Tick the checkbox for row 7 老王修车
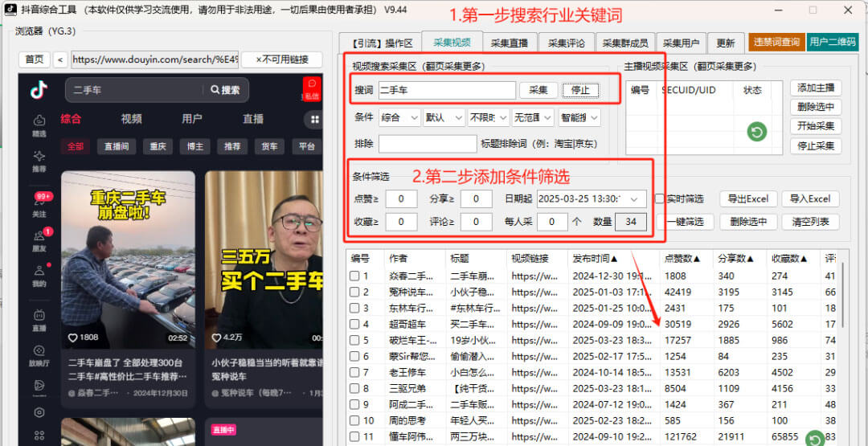 (354, 372)
